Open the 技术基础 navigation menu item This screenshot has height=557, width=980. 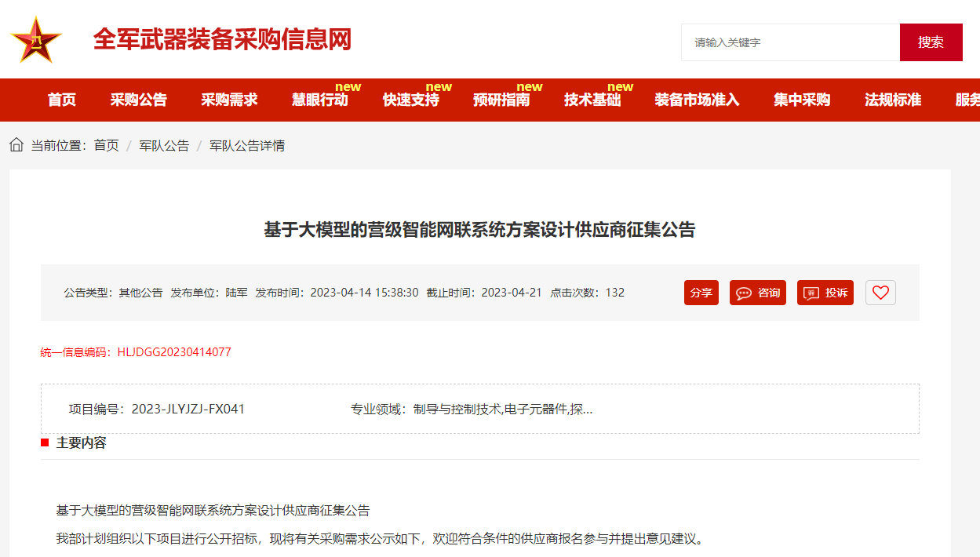(592, 100)
